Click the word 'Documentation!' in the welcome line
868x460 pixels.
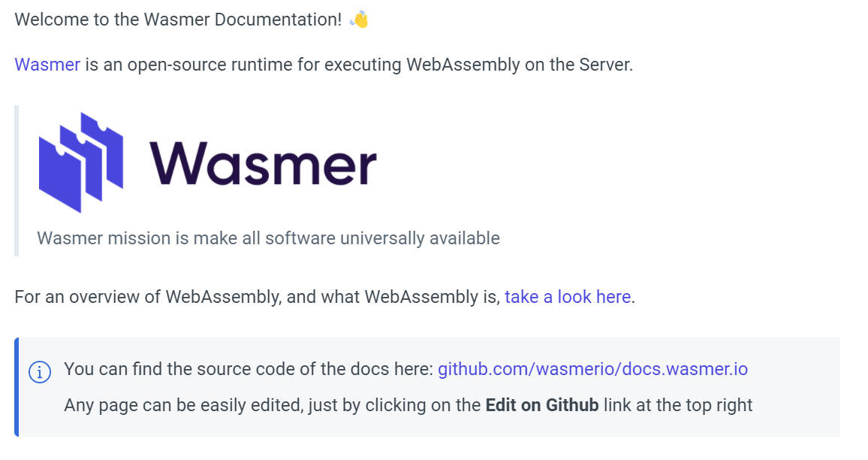[279, 20]
